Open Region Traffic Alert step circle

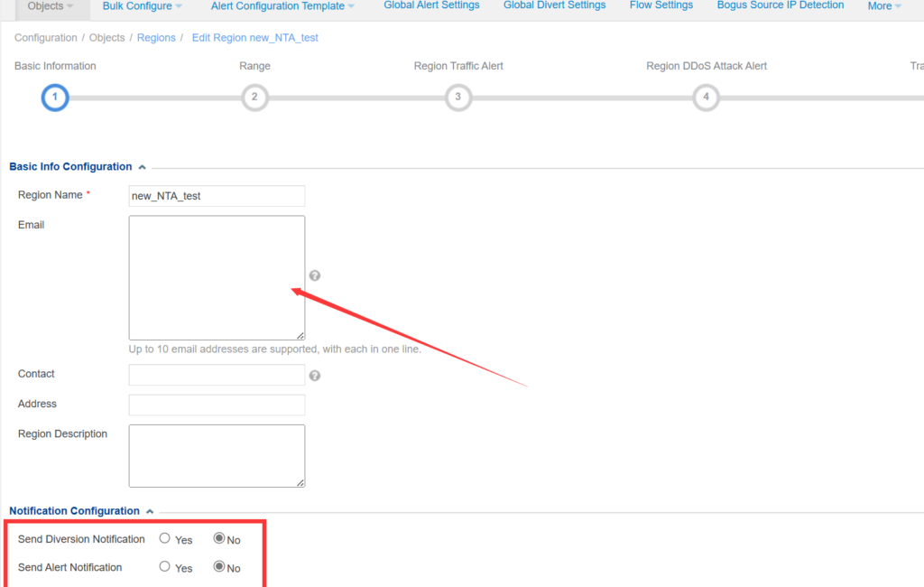point(457,98)
